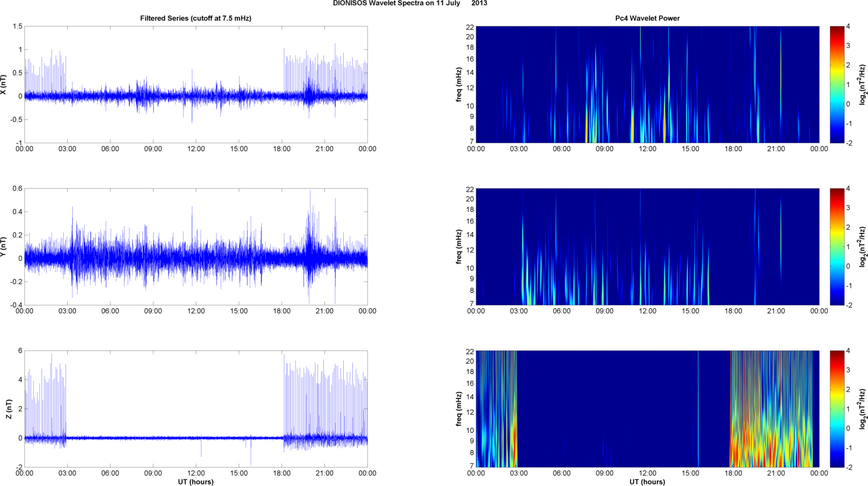This screenshot has height=486, width=868.
Task: Click the colorbar beside the top spectrogram
Action: [x=837, y=85]
